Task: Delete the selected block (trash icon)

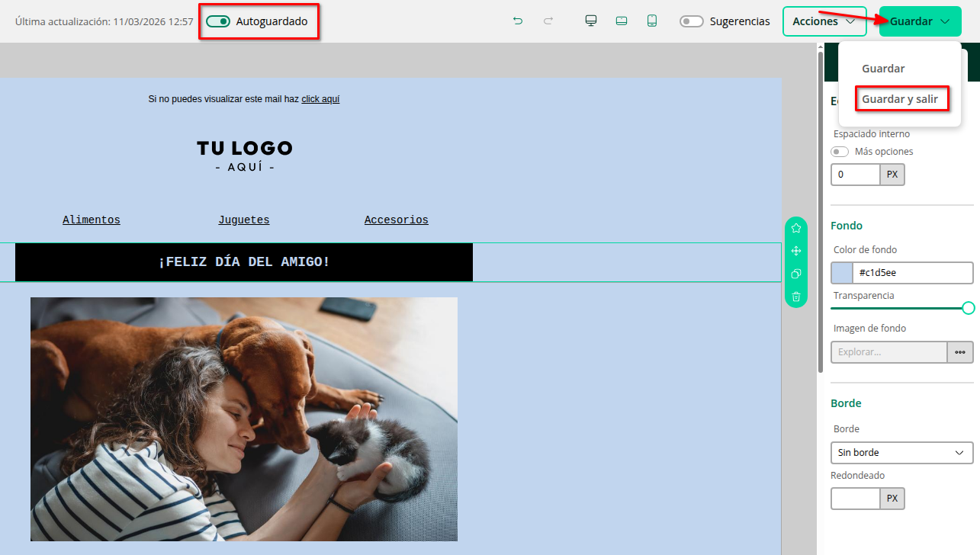Action: click(x=795, y=297)
